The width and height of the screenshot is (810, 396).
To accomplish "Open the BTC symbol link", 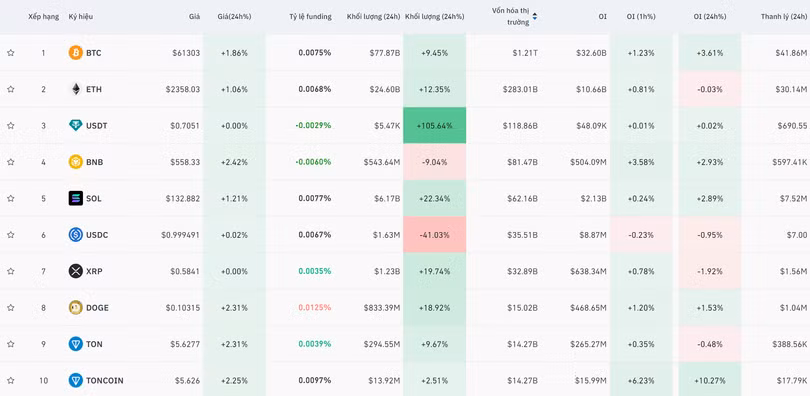I will 94,53.
